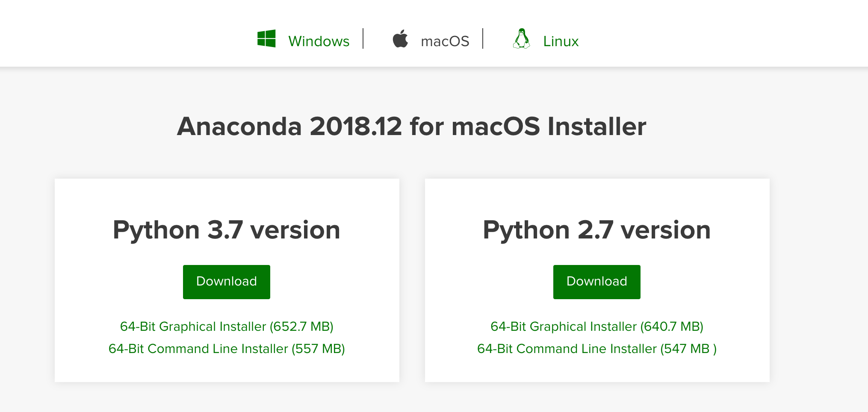Open 64-Bit Graphical Installer (652.7 MB) link
Image resolution: width=868 pixels, height=412 pixels.
[x=227, y=327]
